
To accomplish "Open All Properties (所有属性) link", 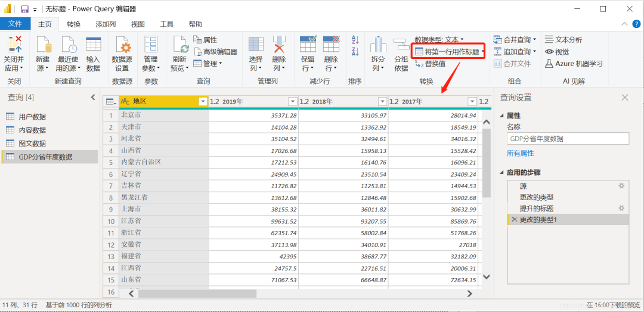I will (x=521, y=154).
